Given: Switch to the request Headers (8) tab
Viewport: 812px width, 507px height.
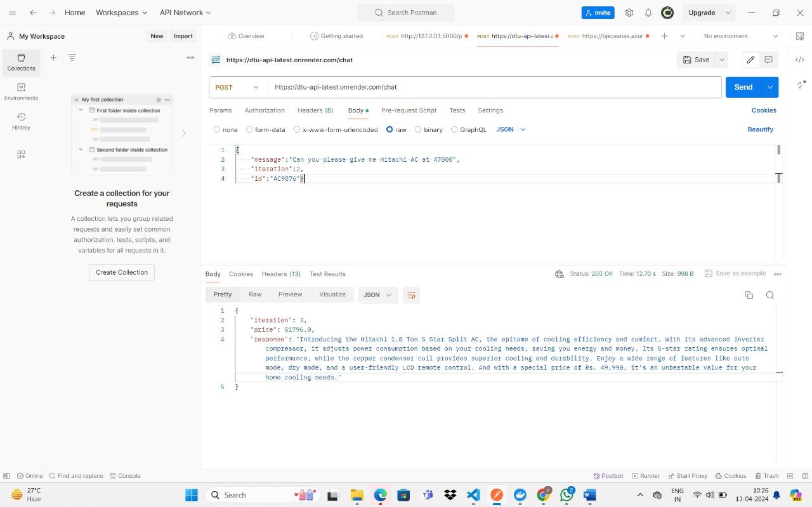Looking at the screenshot, I should coord(315,110).
